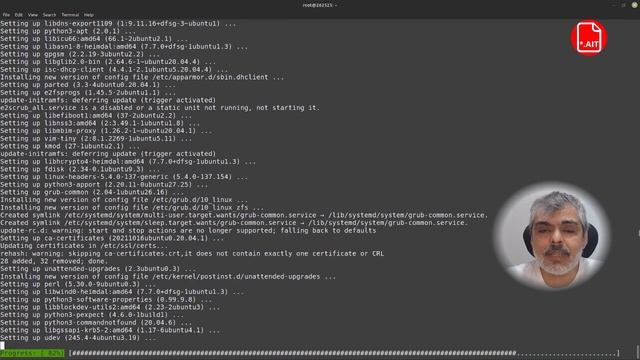Viewport: 640px width, 360px height.
Task: Click the line setting up isc-dhcp-client
Action: click(x=114, y=69)
